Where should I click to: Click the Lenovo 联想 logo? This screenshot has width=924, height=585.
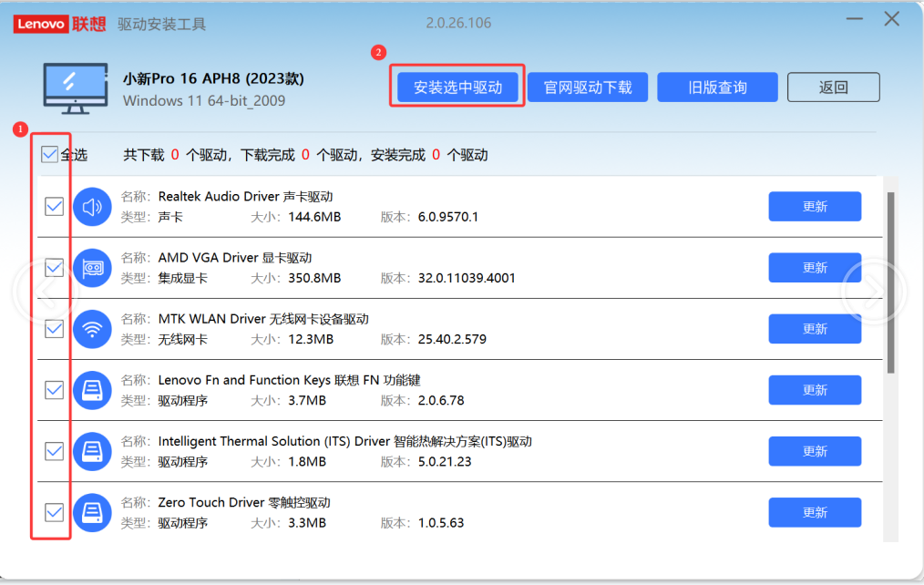pyautogui.click(x=59, y=25)
